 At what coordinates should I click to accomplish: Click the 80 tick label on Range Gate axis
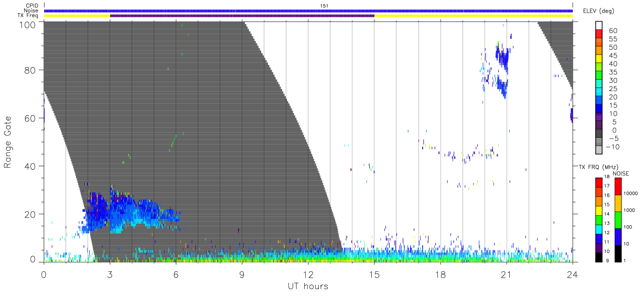point(30,70)
